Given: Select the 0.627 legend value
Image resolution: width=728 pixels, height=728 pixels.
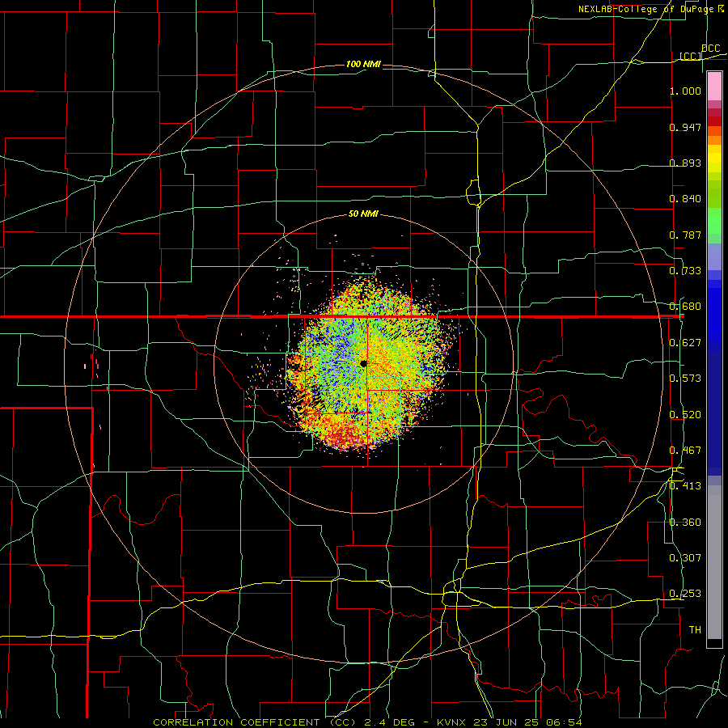Looking at the screenshot, I should 685,343.
